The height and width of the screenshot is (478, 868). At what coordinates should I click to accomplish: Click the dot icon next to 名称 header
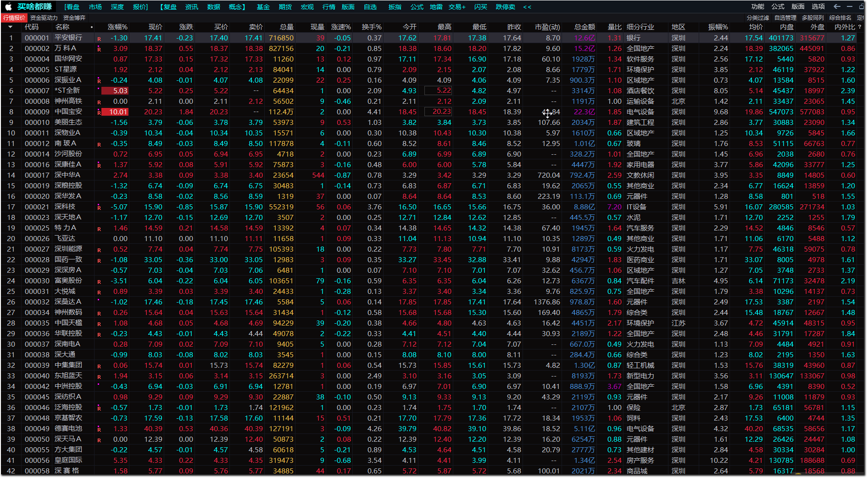point(92,27)
